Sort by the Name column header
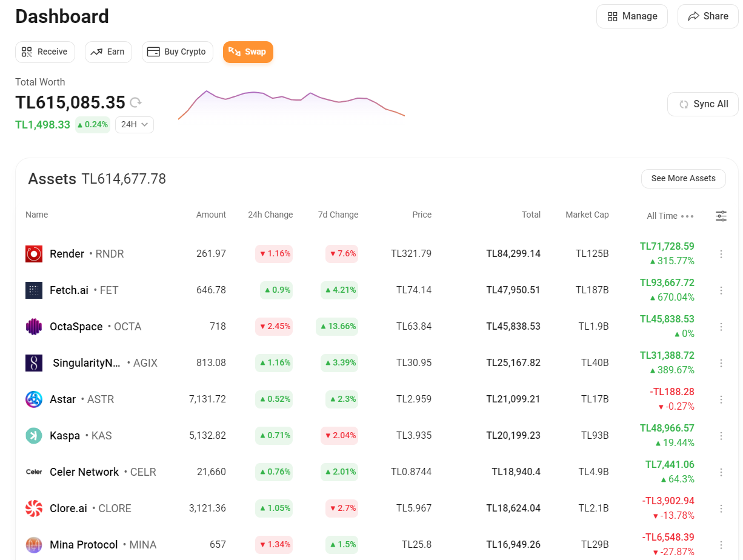 coord(37,215)
